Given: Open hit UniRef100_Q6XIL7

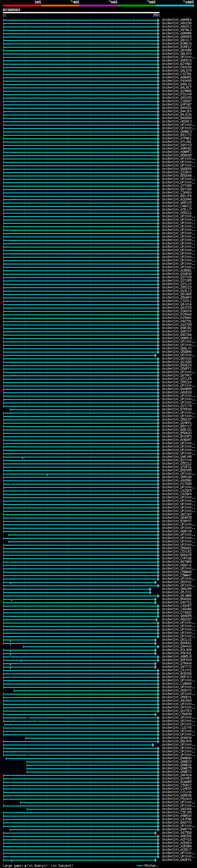Looking at the screenshot, I should point(177,40).
